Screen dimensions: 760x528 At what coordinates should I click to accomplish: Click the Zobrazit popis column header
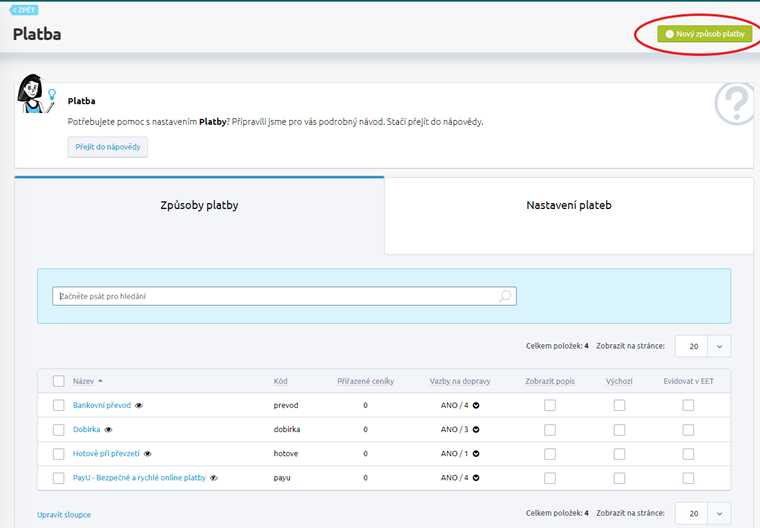tap(550, 381)
